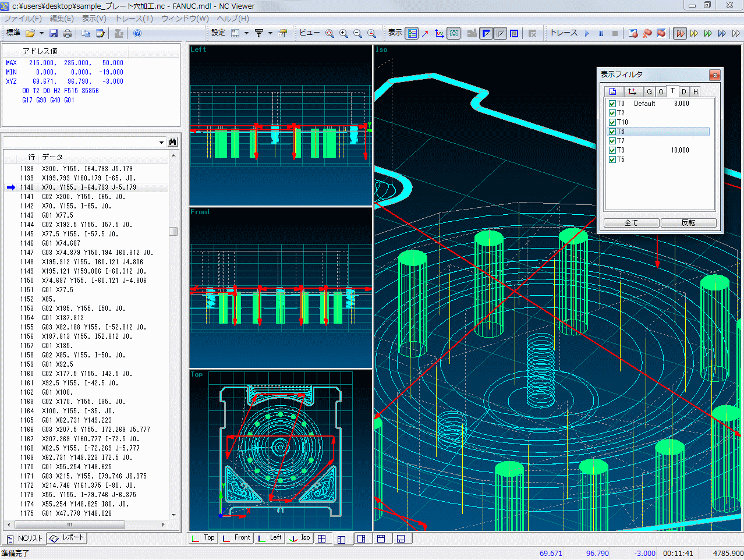Click the save (floppy disk) icon

click(x=54, y=33)
